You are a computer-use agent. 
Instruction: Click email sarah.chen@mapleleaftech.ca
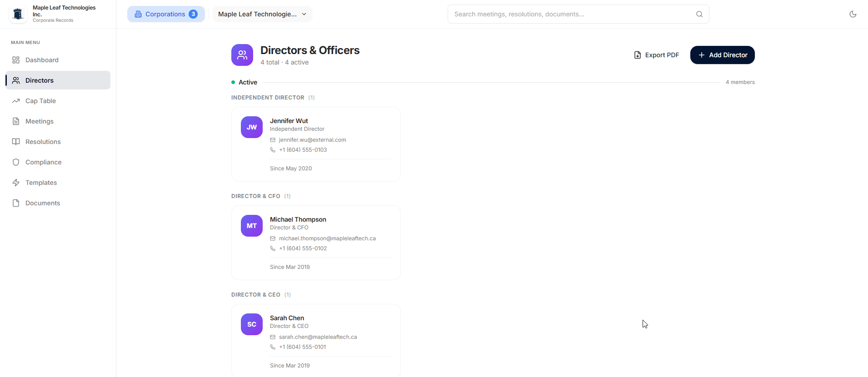pyautogui.click(x=318, y=337)
